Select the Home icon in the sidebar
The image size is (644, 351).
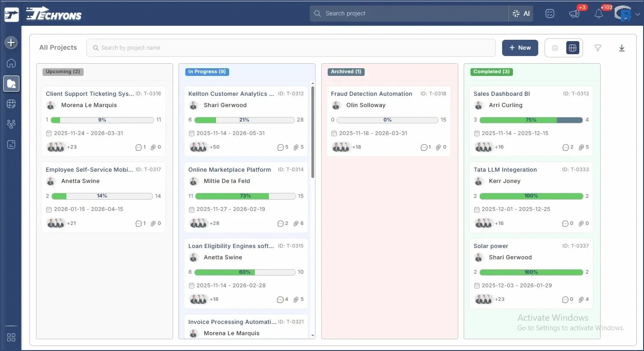pos(10,63)
